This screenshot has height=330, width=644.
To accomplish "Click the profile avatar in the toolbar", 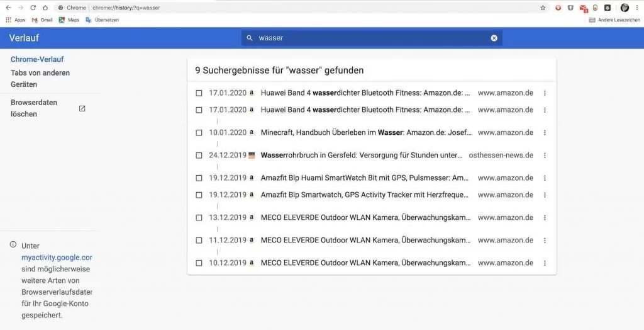I will [625, 8].
